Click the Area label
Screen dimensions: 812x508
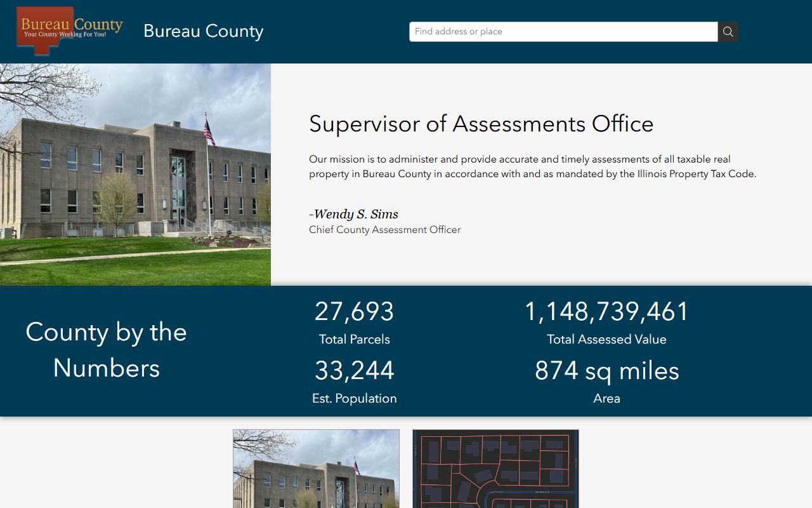click(606, 398)
